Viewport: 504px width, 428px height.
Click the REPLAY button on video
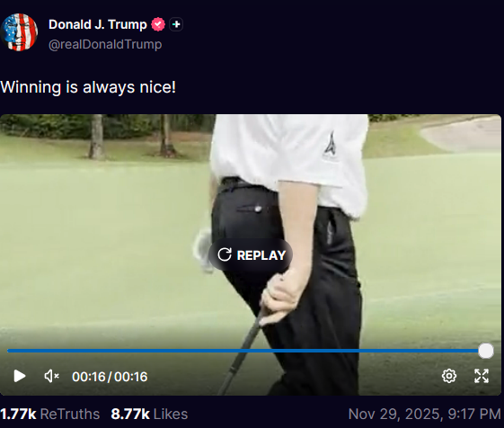(x=251, y=255)
